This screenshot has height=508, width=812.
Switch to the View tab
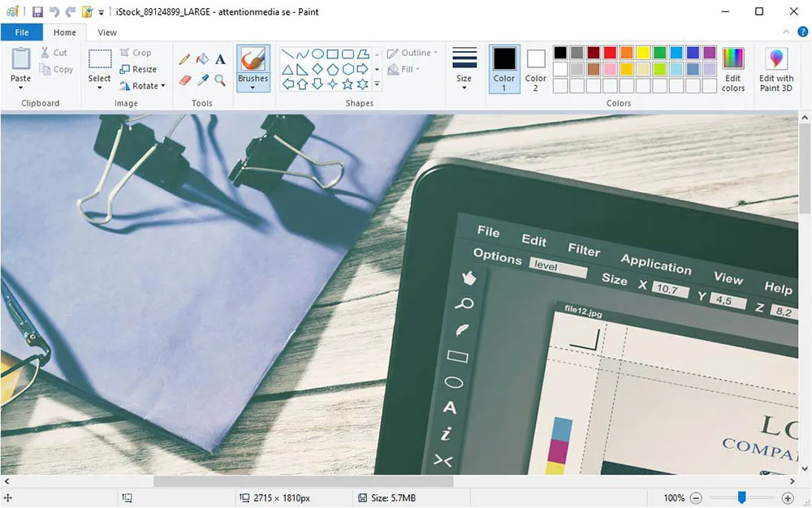[x=107, y=32]
